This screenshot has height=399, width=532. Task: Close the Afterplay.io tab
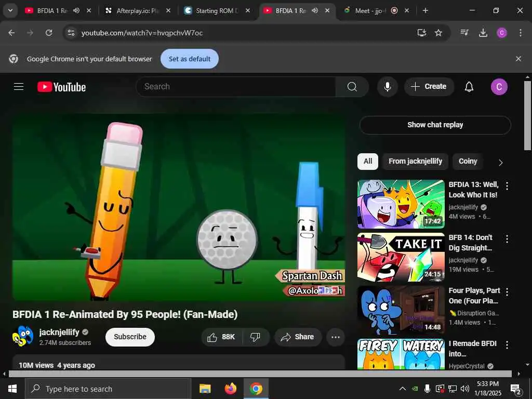coord(168,11)
